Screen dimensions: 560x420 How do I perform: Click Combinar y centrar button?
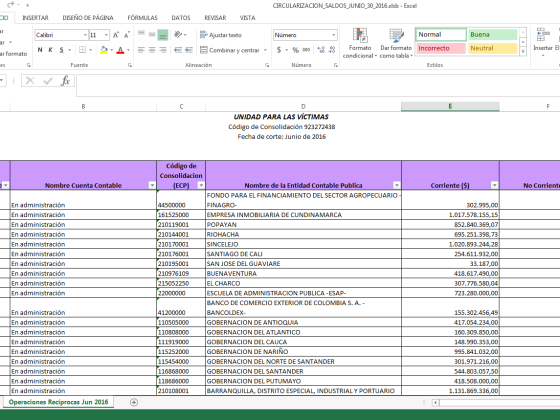click(x=230, y=50)
